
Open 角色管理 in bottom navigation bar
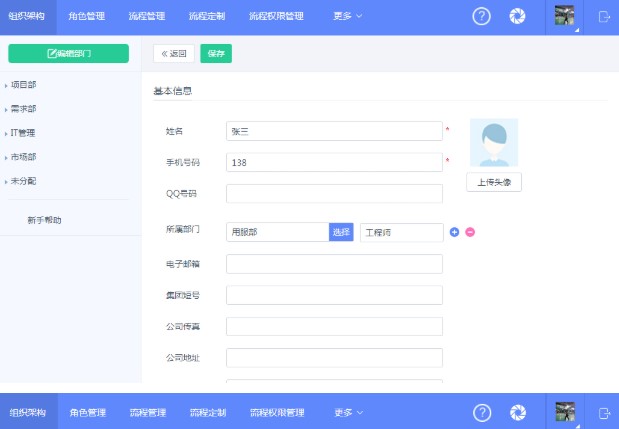[88, 413]
